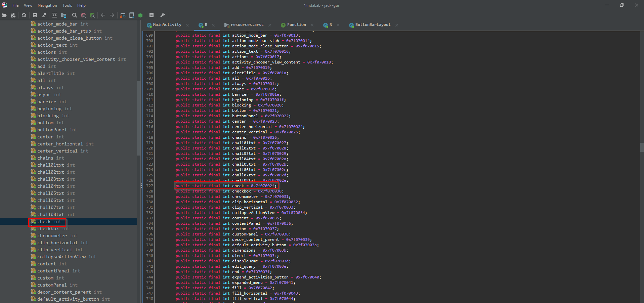
Task: Open class search with pink magnifier icon
Action: (83, 15)
